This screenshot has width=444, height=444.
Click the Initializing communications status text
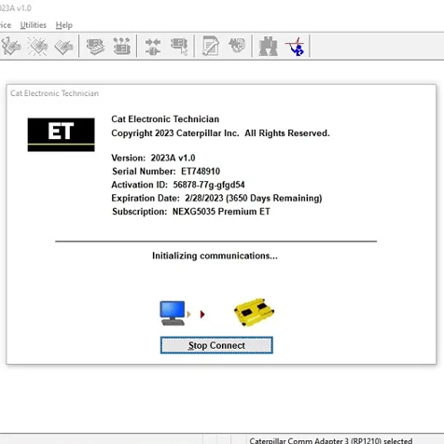pyautogui.click(x=215, y=256)
